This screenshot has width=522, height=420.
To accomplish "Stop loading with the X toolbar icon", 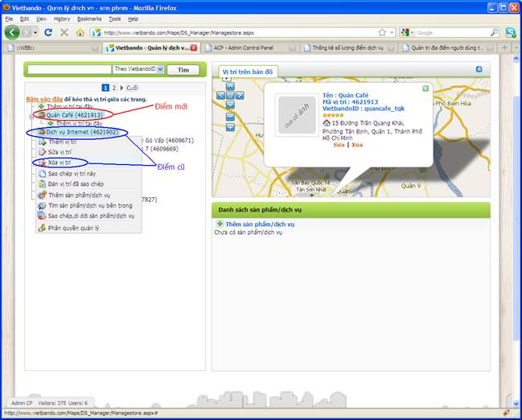I will (x=64, y=32).
